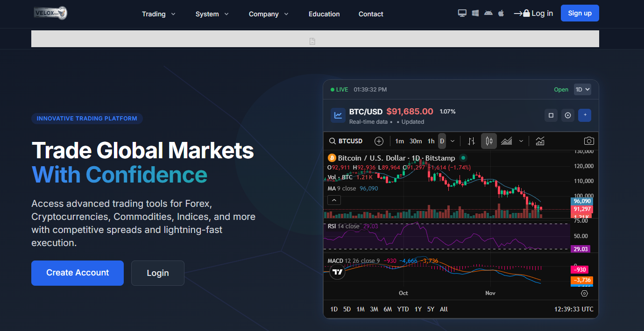Expand the Trading menu dropdown
This screenshot has height=331, width=644.
(x=159, y=14)
